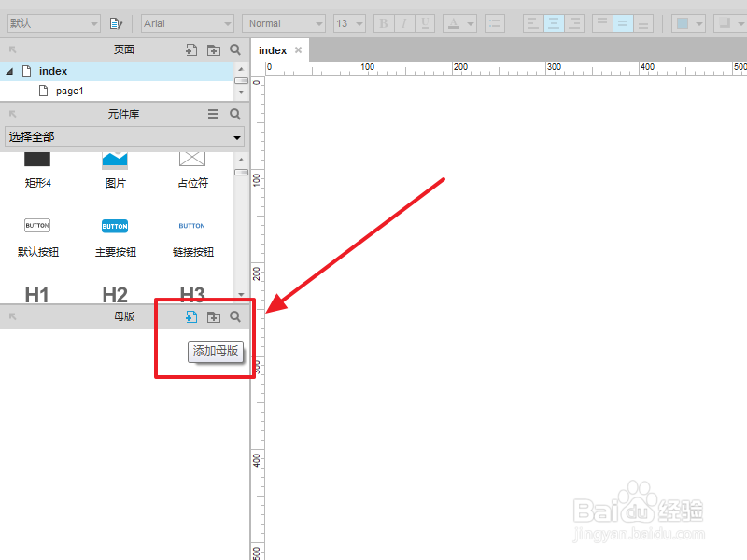This screenshot has width=747, height=560.
Task: Click the bullet list icon
Action: coord(495,23)
